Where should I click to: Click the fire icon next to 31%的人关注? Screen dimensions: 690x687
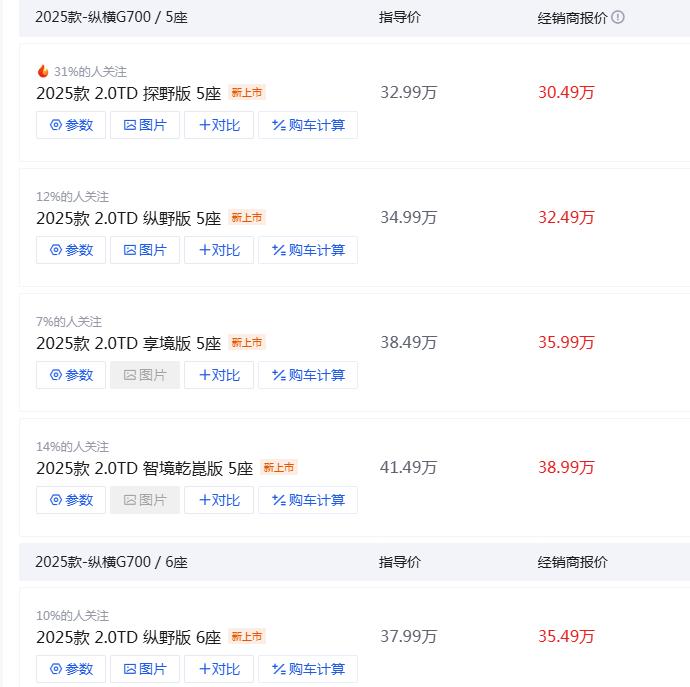43,71
